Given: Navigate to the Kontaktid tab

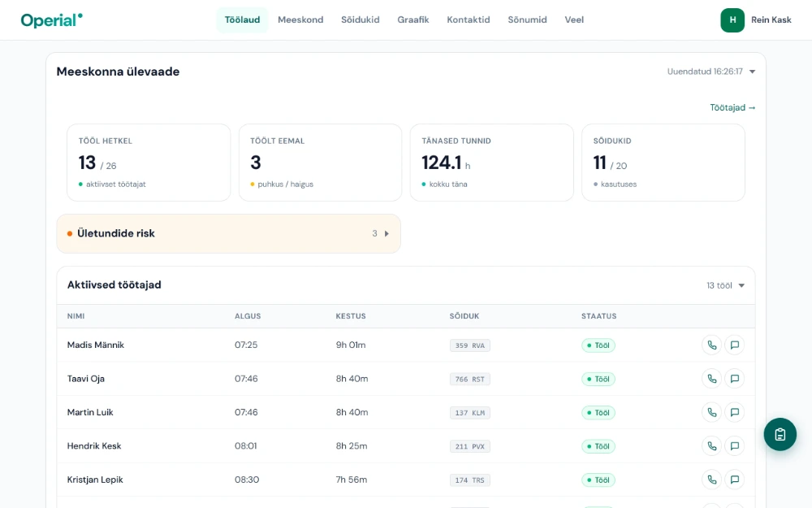Looking at the screenshot, I should (469, 20).
